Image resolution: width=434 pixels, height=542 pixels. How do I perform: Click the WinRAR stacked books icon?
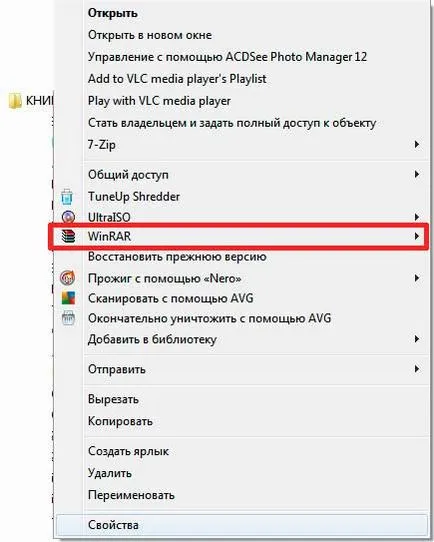tap(68, 236)
